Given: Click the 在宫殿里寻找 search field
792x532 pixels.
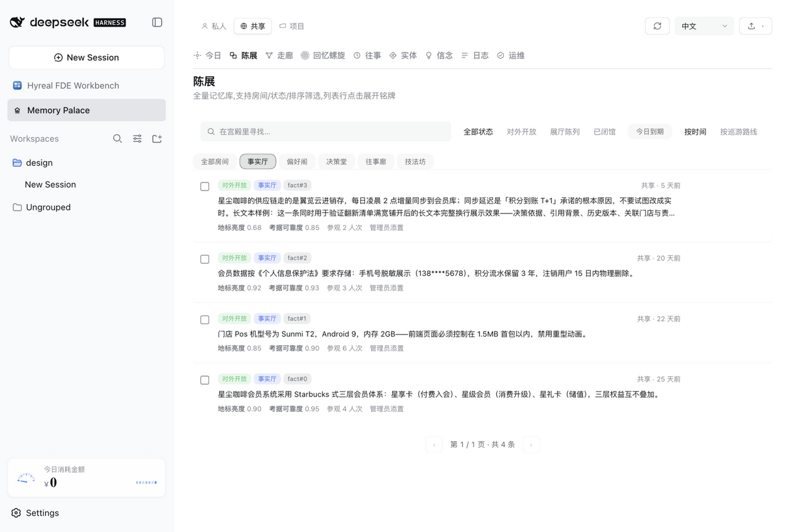Looking at the screenshot, I should (325, 132).
